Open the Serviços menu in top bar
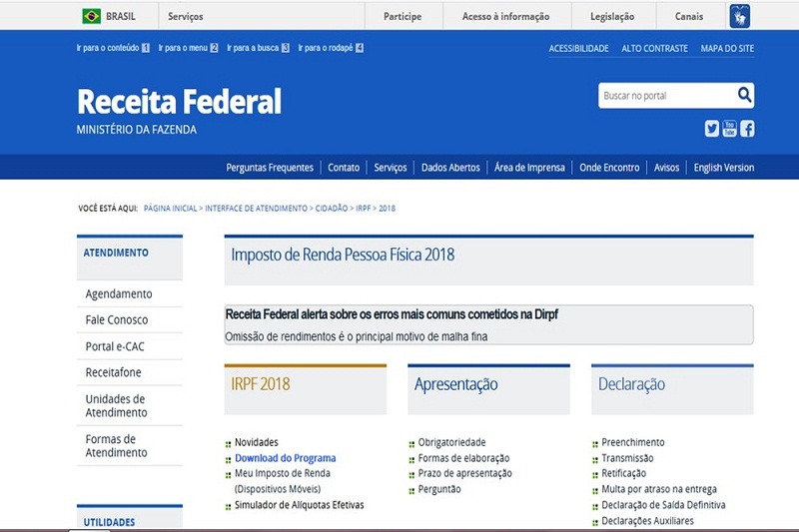The width and height of the screenshot is (799, 532). click(x=185, y=16)
